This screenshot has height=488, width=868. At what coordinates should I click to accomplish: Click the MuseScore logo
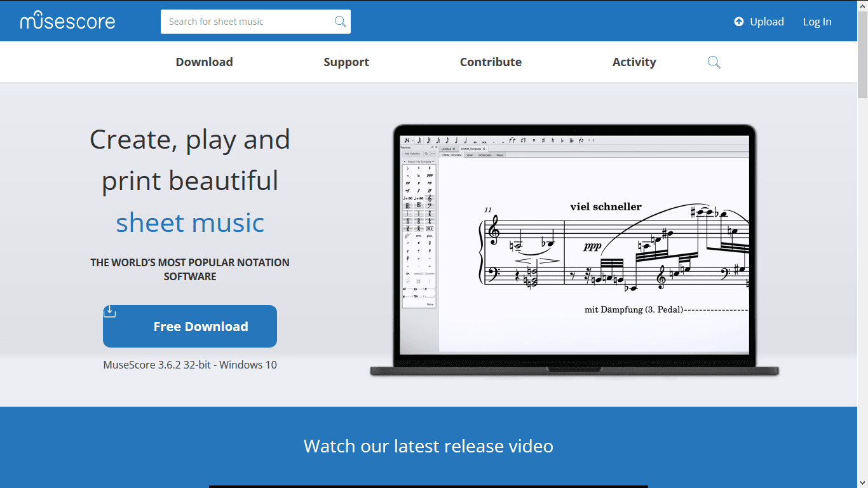point(68,21)
